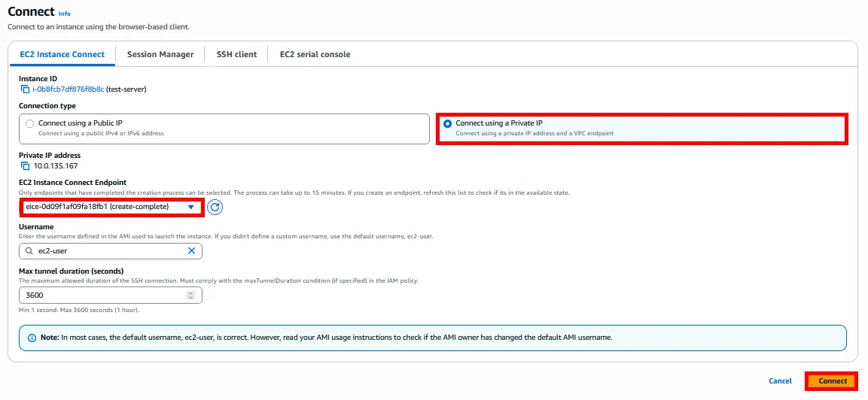Open the EC2 Instance Connect Endpoint dropdown
Image resolution: width=868 pixels, height=400 pixels.
click(111, 207)
